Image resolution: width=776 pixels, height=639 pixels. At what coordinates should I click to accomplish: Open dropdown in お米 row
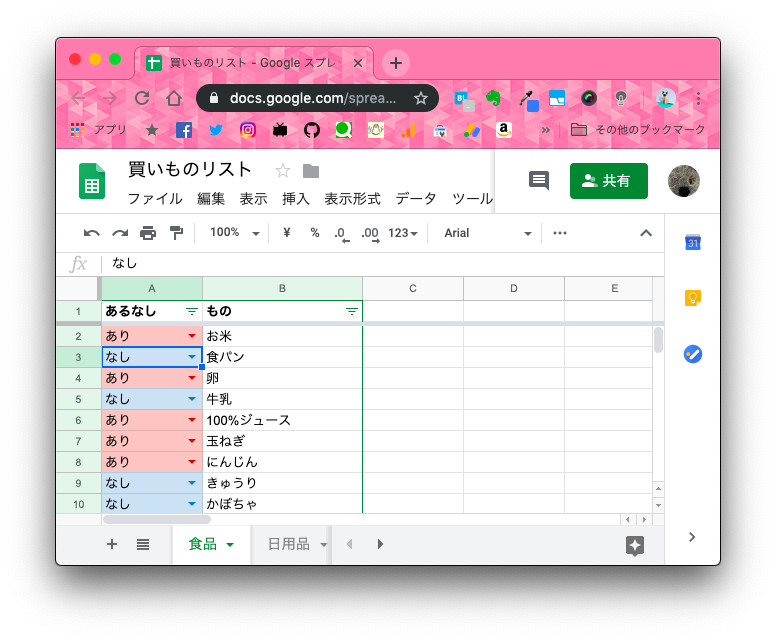pyautogui.click(x=192, y=336)
